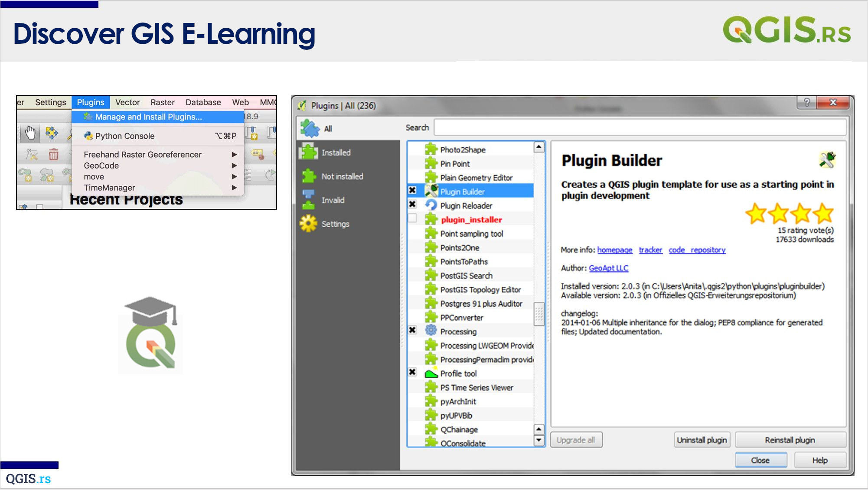Open the Settings menu
The image size is (868, 490).
51,102
